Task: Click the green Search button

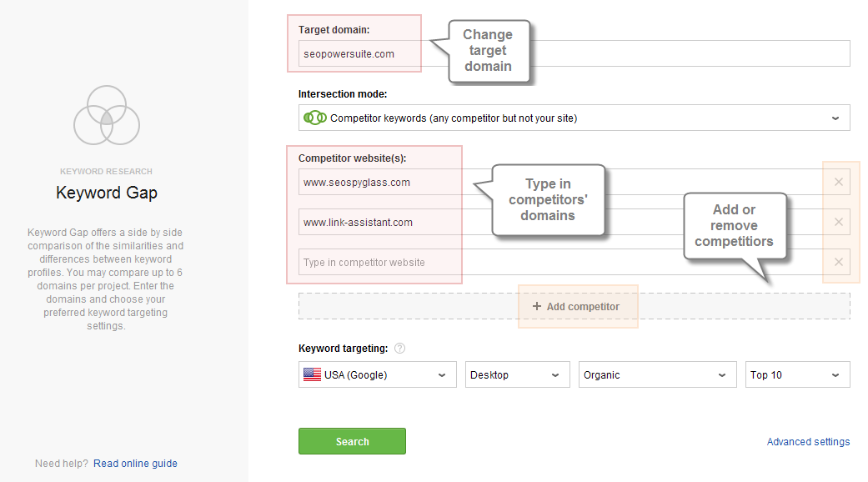Action: tap(352, 441)
